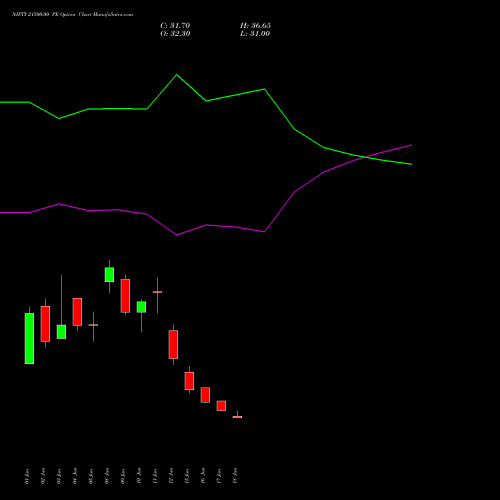500x500 pixels.
Task: Click the purple indicator line's lowest trough
Action: coord(177,235)
